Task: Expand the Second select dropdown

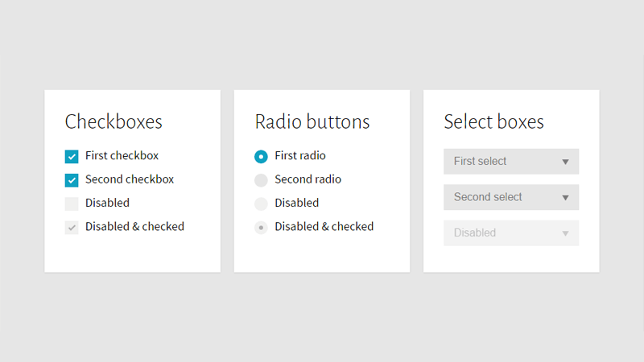Action: pos(510,197)
